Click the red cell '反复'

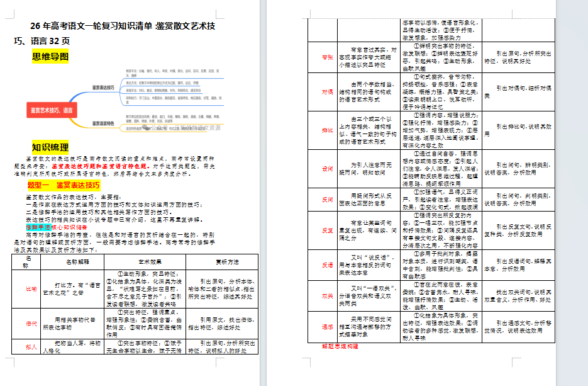(x=328, y=230)
